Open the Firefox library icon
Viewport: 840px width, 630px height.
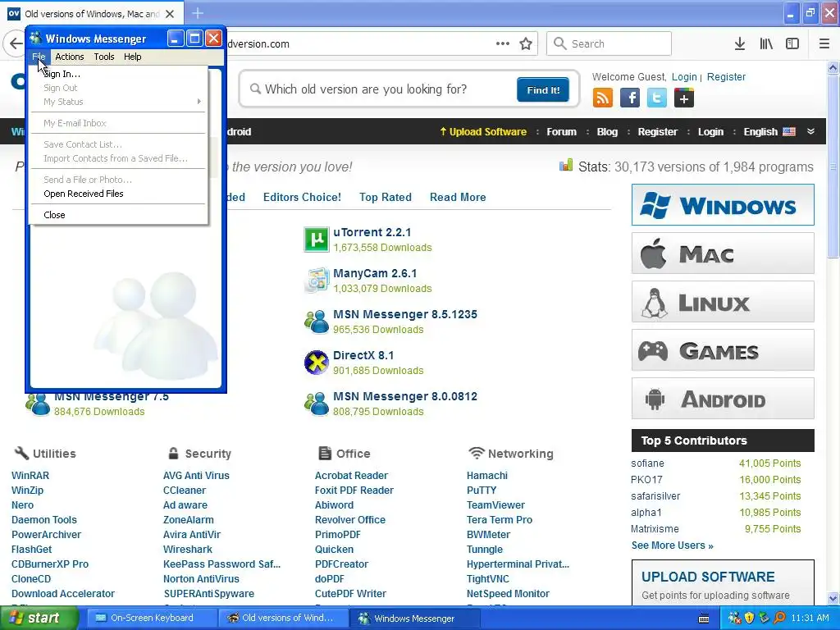pos(766,44)
